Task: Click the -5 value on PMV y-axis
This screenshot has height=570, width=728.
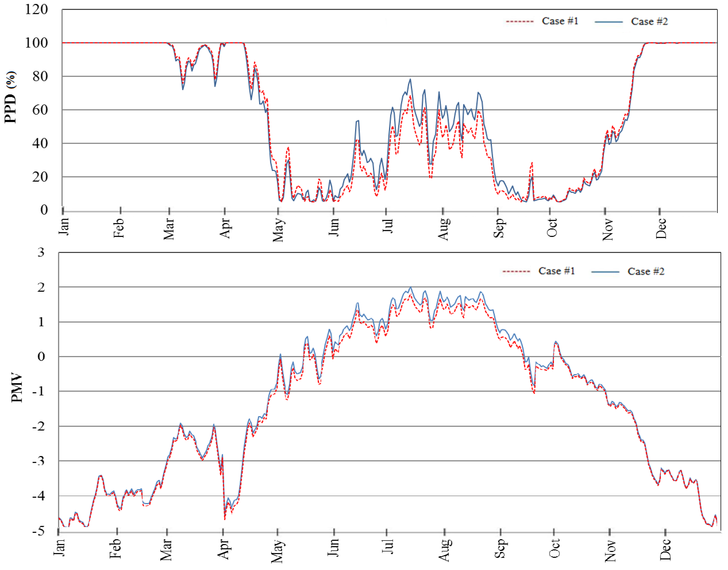Action: tap(38, 531)
